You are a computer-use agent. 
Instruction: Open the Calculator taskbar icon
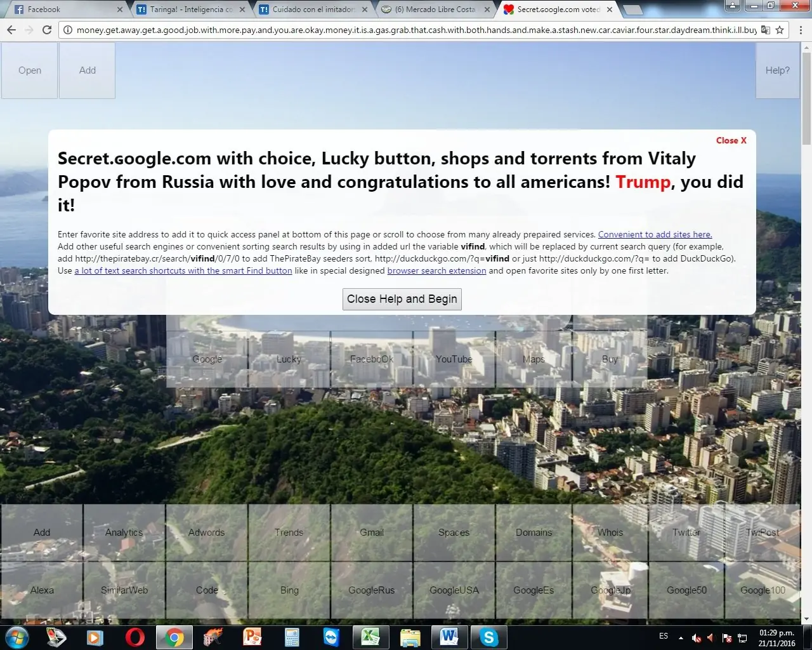point(292,637)
